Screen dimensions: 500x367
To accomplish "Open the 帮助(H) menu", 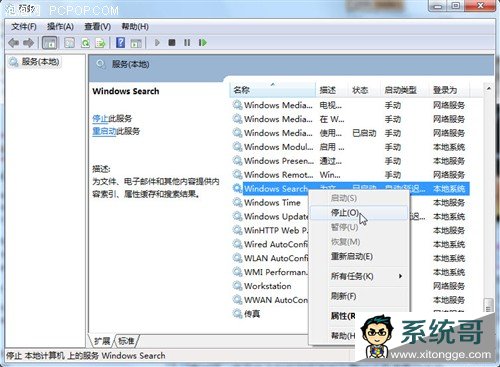I will coord(135,27).
